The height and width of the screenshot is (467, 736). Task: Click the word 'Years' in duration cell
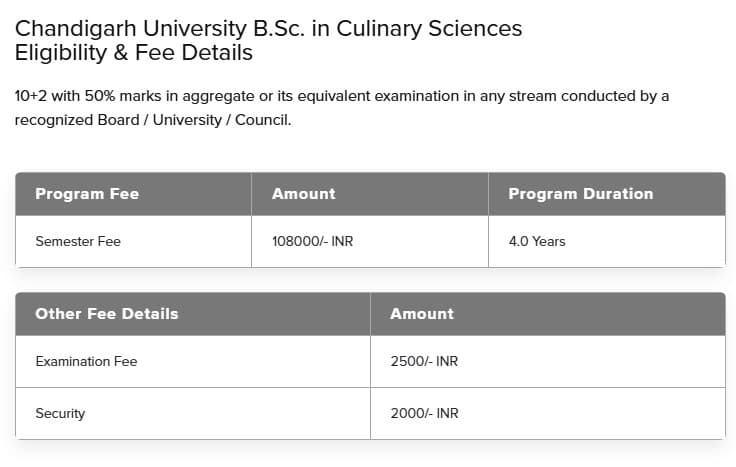pos(548,241)
